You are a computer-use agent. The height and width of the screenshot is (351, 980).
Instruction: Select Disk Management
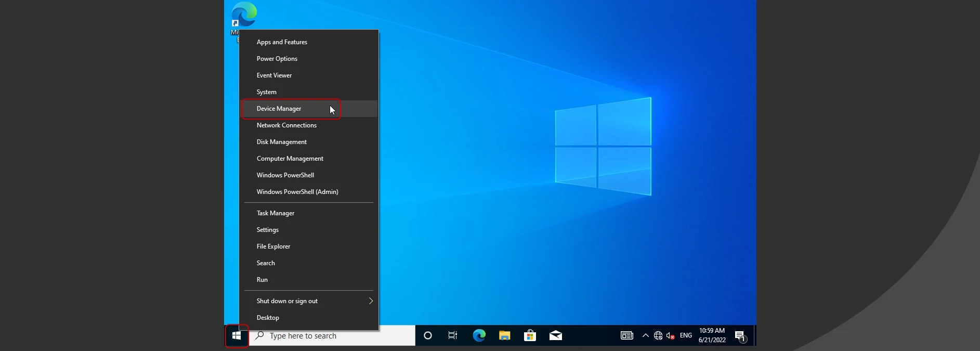coord(309,142)
